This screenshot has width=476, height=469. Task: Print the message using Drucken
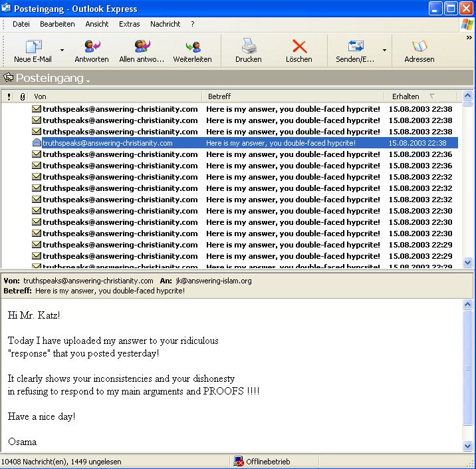(x=248, y=47)
